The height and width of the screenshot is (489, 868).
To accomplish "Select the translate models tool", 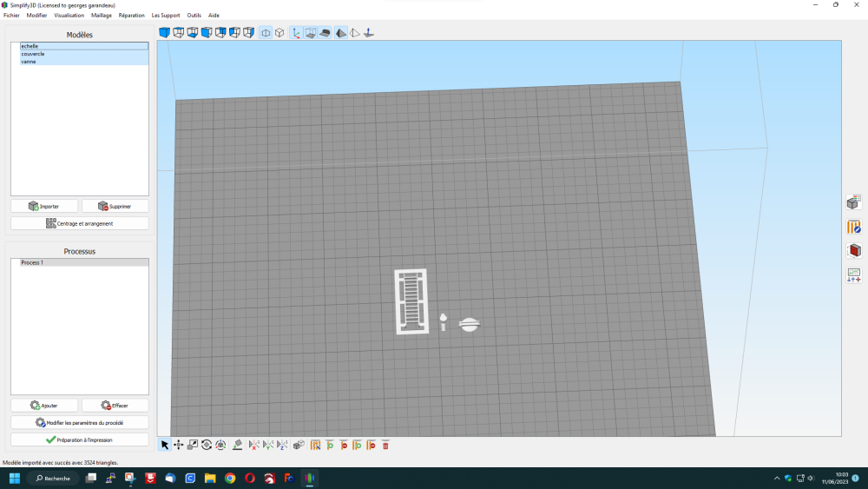I will click(x=178, y=445).
